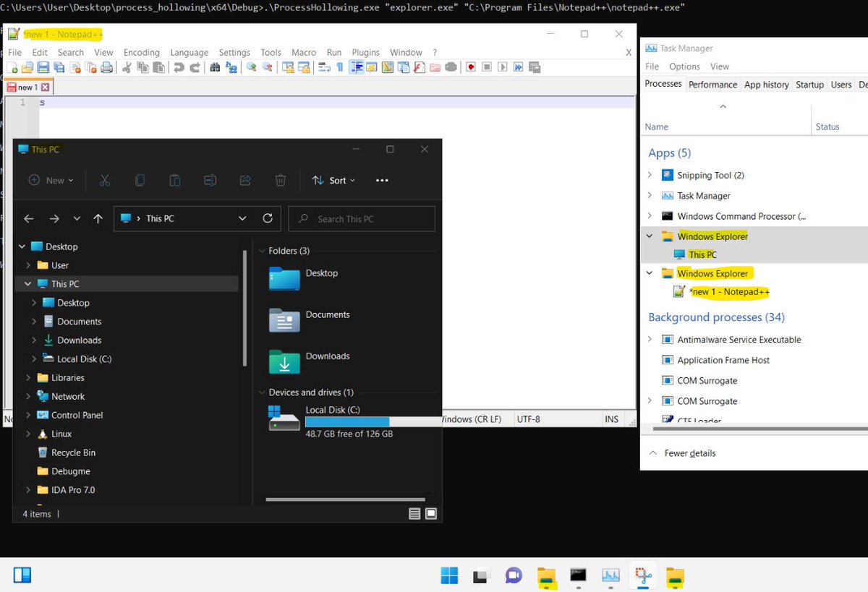Expand Antimalware Service Executable in Task Manager
868x592 pixels.
[x=650, y=339]
